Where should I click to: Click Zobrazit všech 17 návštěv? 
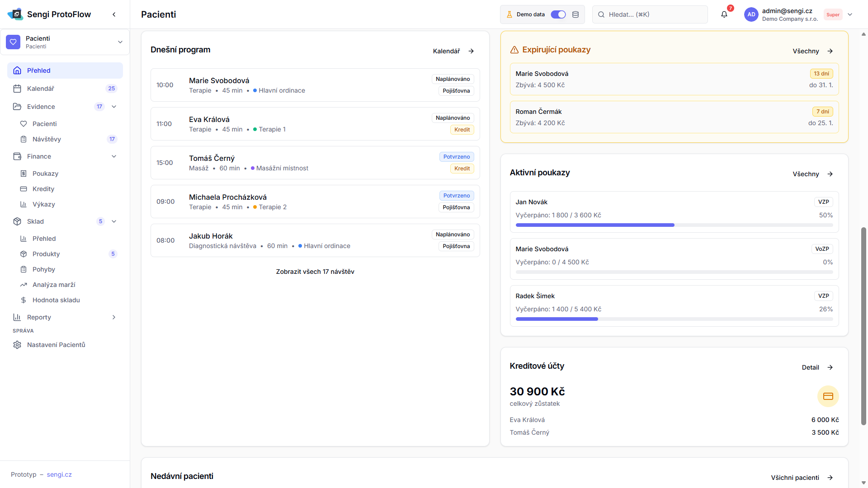pyautogui.click(x=315, y=272)
